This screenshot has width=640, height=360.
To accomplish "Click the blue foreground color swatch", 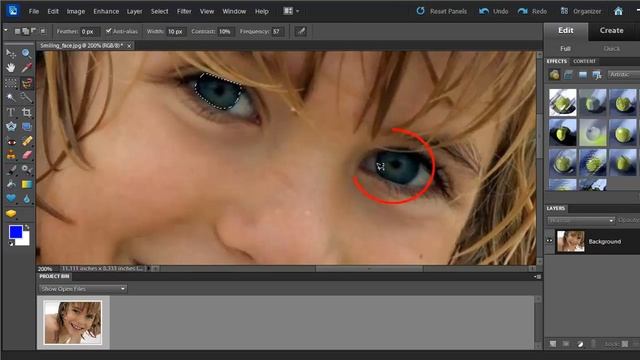I will click(x=16, y=232).
